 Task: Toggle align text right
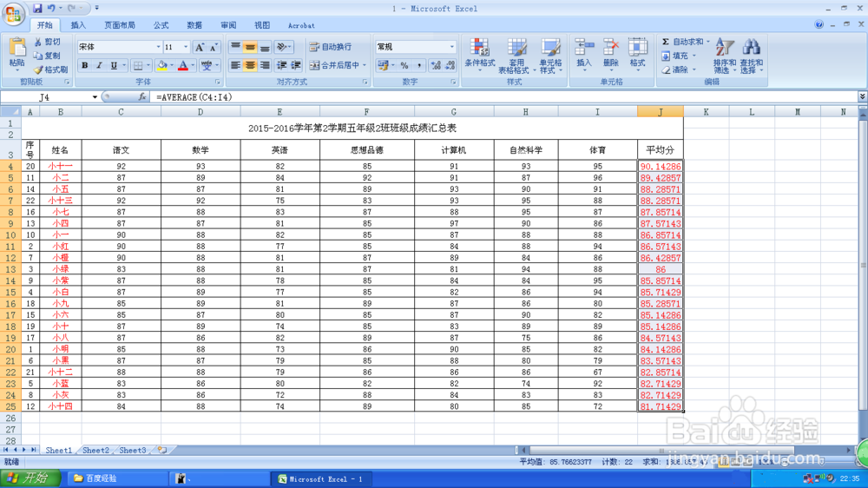[x=265, y=65]
